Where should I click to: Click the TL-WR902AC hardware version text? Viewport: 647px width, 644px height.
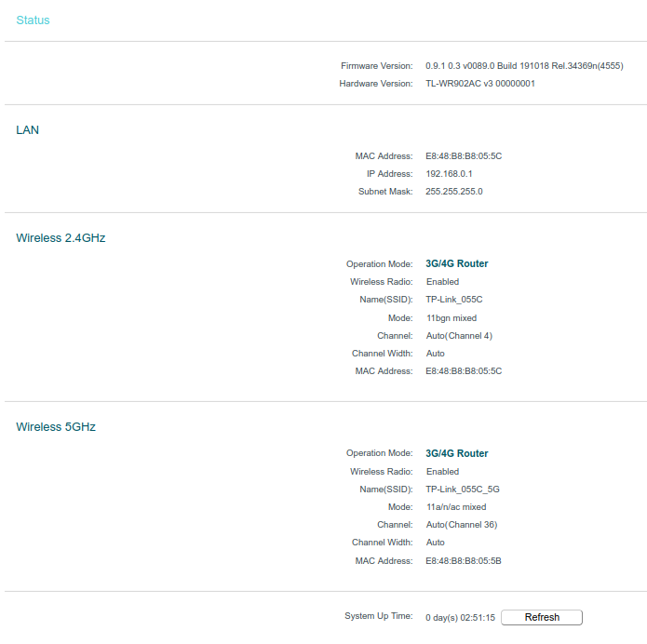point(480,84)
